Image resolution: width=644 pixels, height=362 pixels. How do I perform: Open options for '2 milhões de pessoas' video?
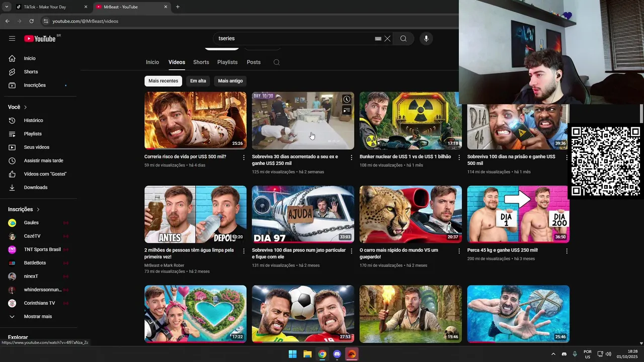pyautogui.click(x=244, y=251)
